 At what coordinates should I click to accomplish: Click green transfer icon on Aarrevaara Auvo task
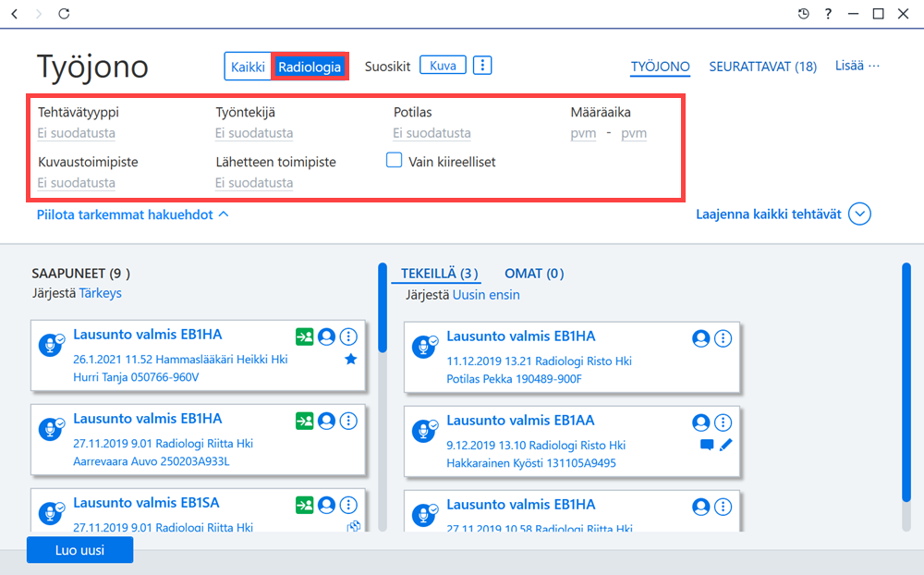tap(305, 421)
